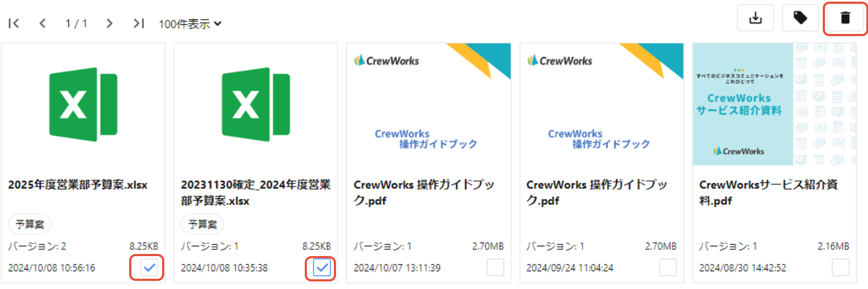Click the guidebook PDF name dated 2024/09/24
This screenshot has height=289, width=868.
[x=597, y=192]
